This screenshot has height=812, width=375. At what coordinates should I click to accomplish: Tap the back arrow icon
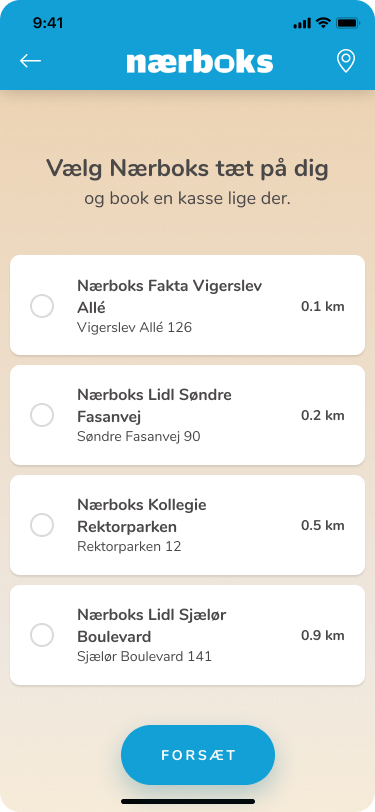point(30,61)
